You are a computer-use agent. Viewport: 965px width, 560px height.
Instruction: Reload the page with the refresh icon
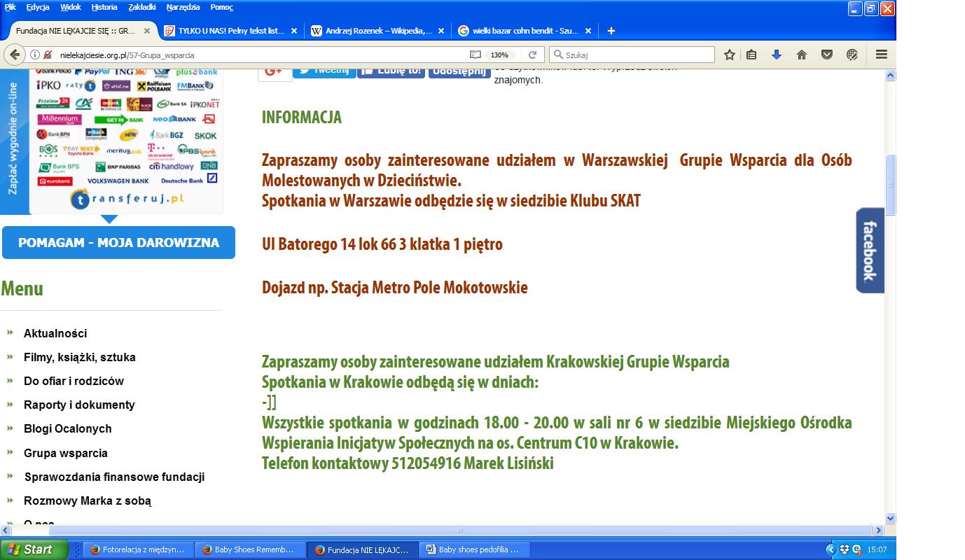tap(532, 55)
